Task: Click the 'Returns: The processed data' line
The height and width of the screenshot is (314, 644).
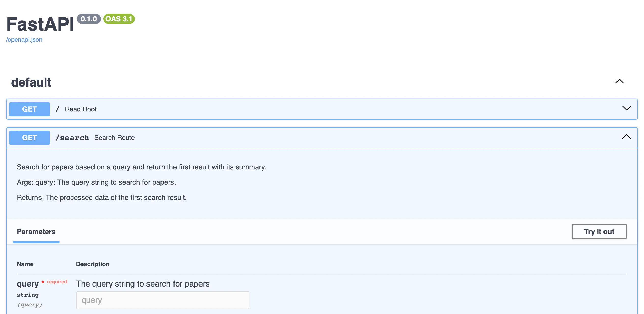Action: (102, 198)
